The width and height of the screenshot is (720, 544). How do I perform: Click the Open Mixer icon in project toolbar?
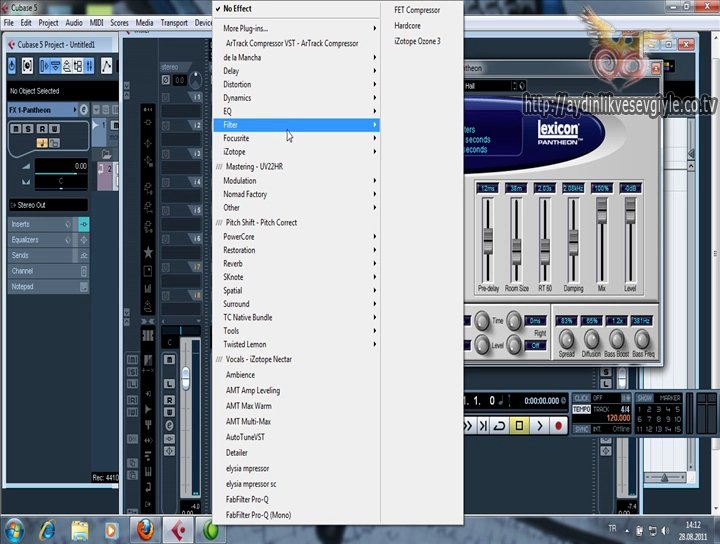point(89,66)
